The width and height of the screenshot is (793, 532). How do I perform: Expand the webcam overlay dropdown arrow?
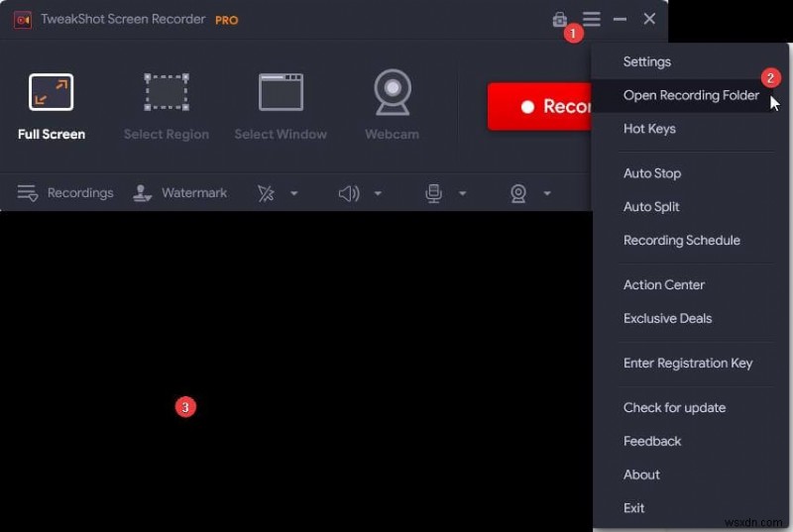[547, 193]
